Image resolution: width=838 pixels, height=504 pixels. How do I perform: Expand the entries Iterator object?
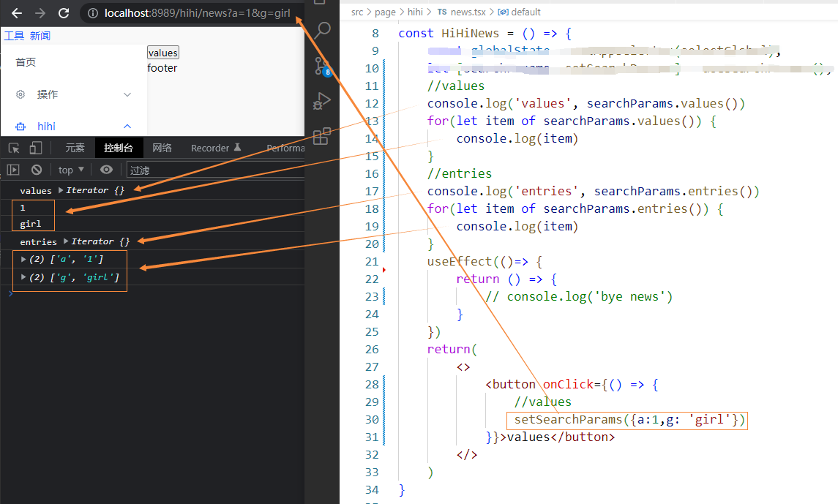coord(66,241)
